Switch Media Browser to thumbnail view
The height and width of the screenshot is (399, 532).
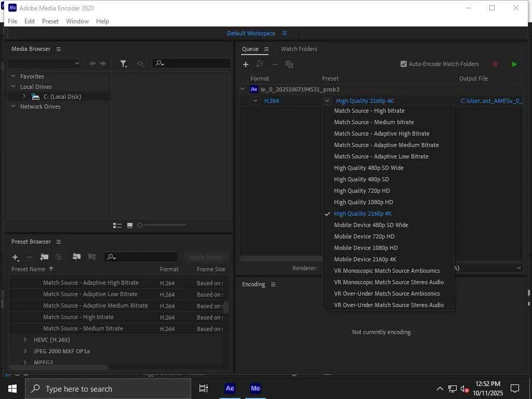129,225
